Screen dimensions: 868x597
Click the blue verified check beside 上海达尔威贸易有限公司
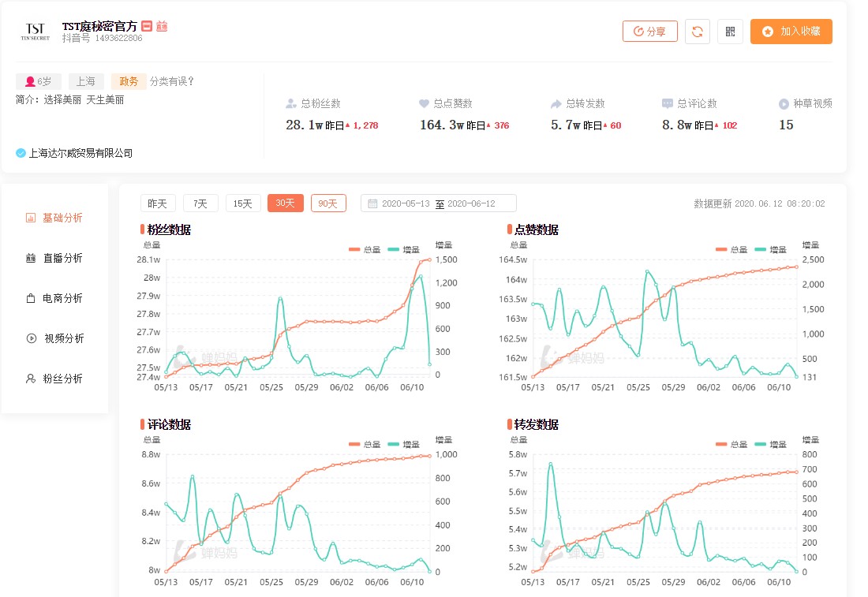pos(21,153)
